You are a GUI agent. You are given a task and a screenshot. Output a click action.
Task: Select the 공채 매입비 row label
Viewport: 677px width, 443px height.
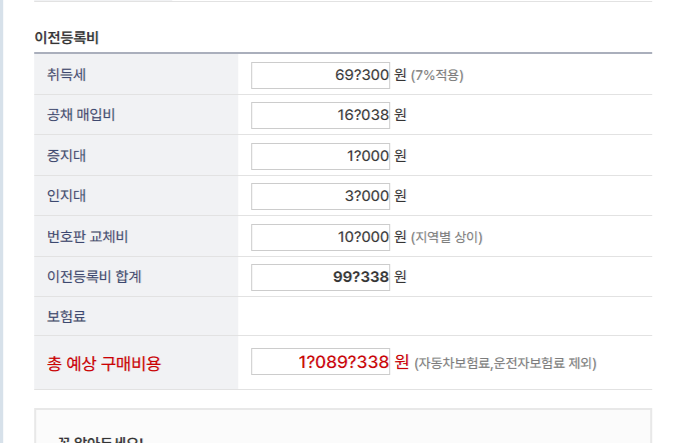pyautogui.click(x=81, y=115)
